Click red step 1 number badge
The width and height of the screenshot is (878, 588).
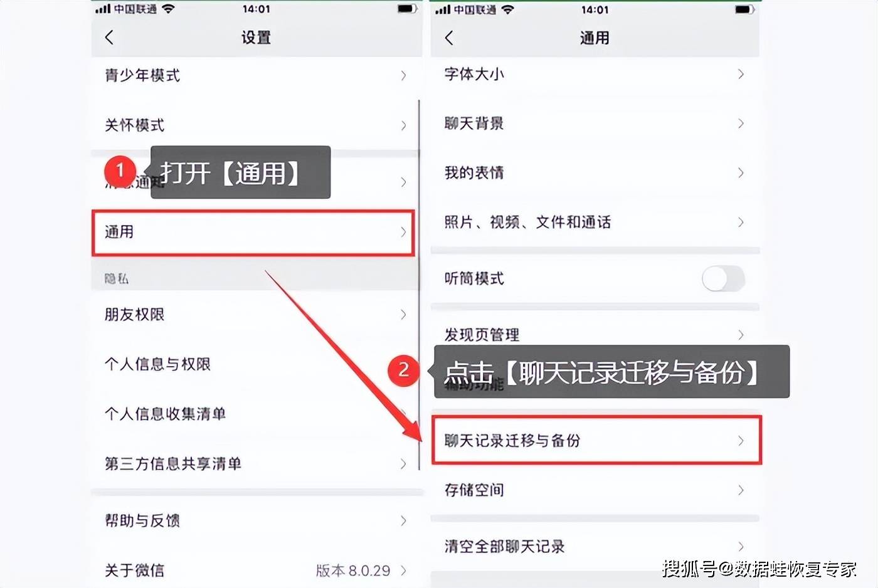(x=120, y=171)
